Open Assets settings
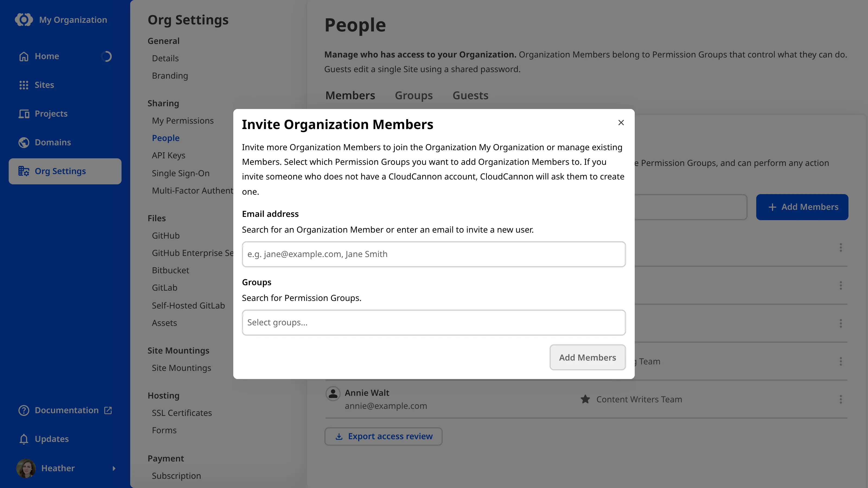Screen dimensions: 868x488 click(164, 323)
